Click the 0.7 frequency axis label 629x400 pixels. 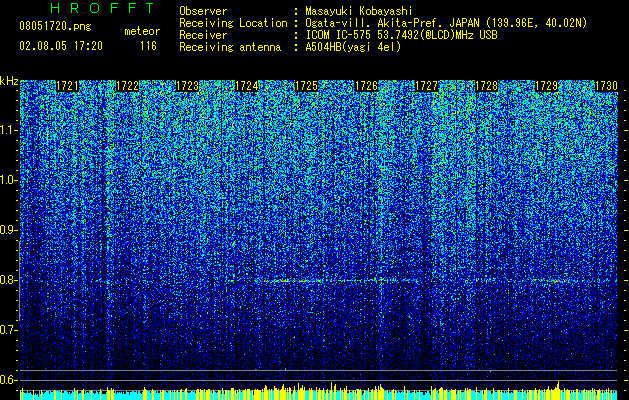click(8, 330)
